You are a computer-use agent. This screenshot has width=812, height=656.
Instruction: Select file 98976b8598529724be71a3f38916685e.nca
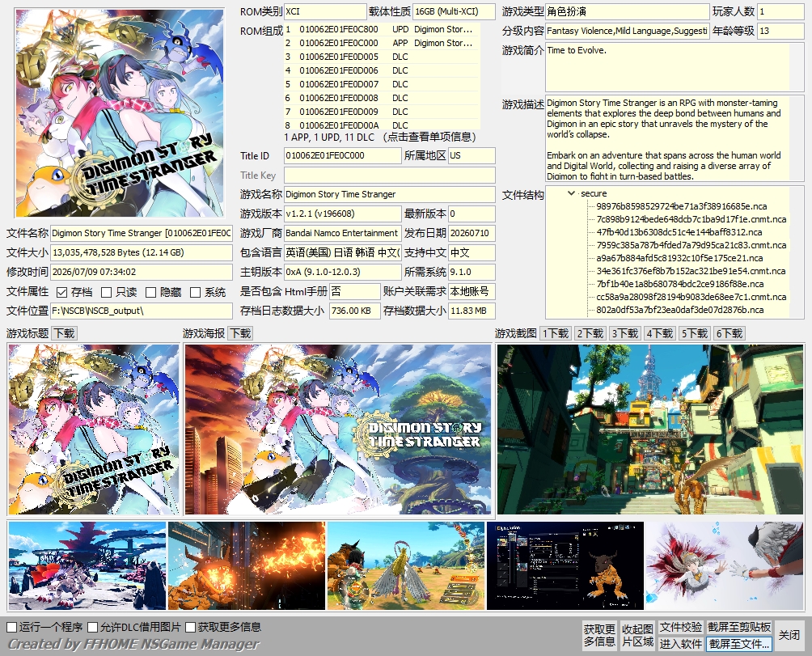click(681, 206)
